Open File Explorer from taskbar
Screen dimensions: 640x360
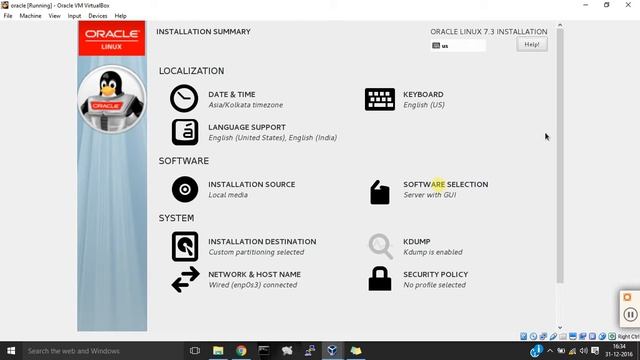(x=218, y=351)
